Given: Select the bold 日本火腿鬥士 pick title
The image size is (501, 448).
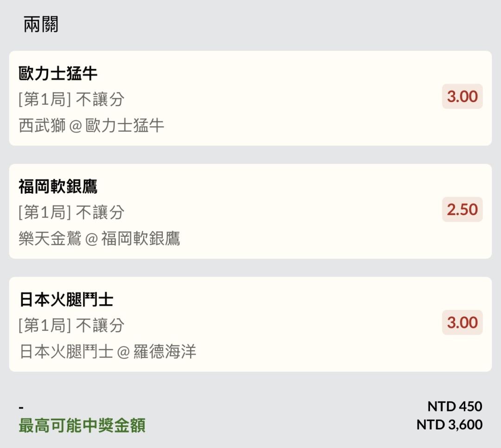Looking at the screenshot, I should [x=66, y=300].
